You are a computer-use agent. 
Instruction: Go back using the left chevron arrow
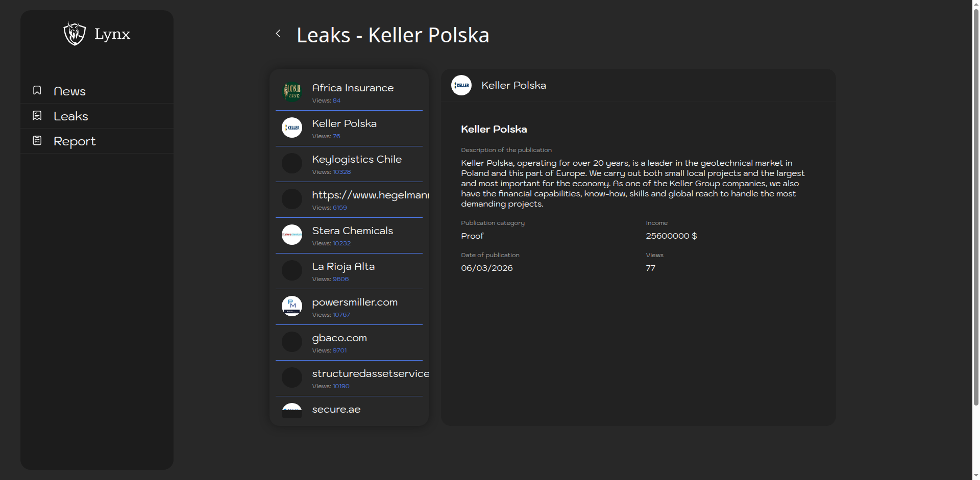(x=278, y=34)
